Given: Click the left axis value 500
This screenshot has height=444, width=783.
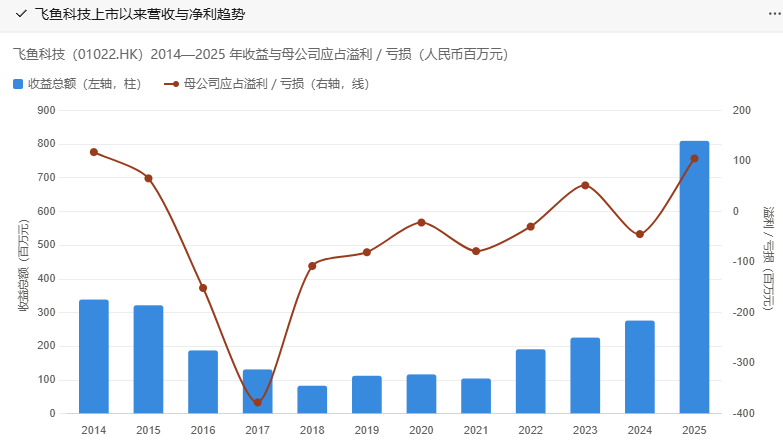Looking at the screenshot, I should pos(46,245).
